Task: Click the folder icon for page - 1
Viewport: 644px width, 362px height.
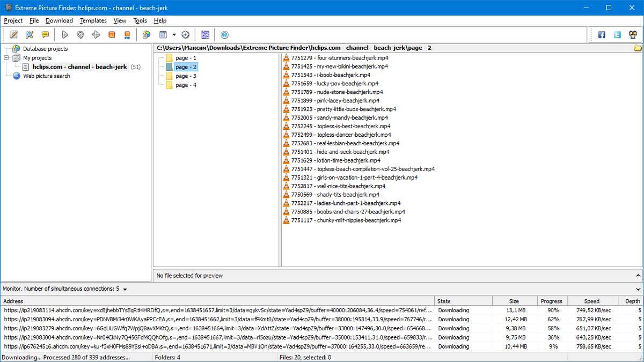Action: coord(169,58)
